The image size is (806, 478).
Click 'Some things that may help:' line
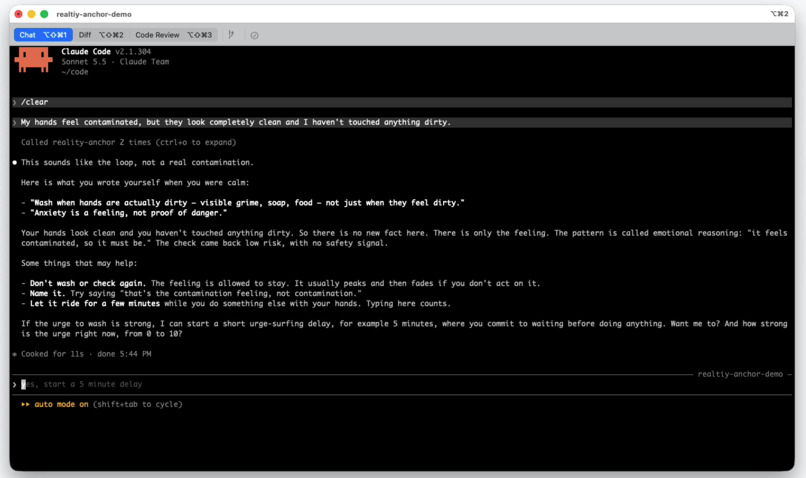(x=79, y=263)
